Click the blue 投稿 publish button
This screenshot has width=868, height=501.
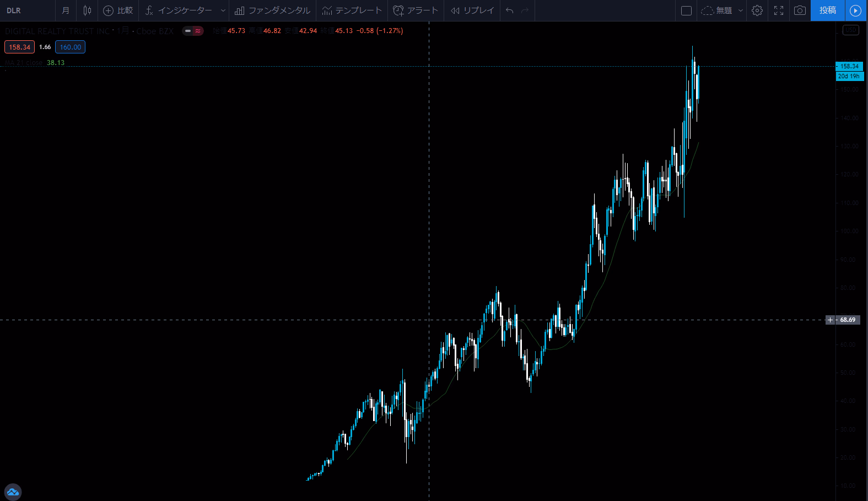point(827,10)
